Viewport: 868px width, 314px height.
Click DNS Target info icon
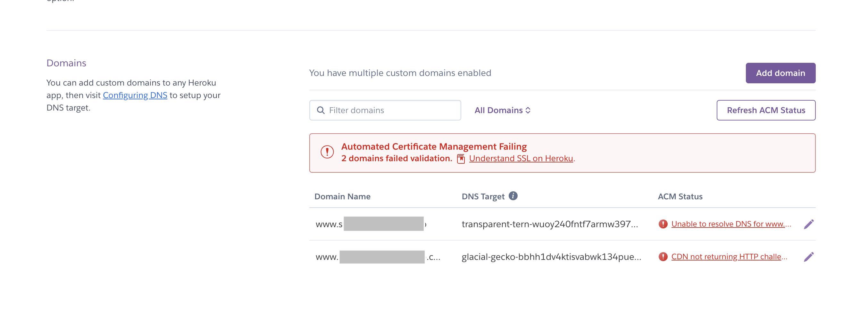(x=513, y=196)
